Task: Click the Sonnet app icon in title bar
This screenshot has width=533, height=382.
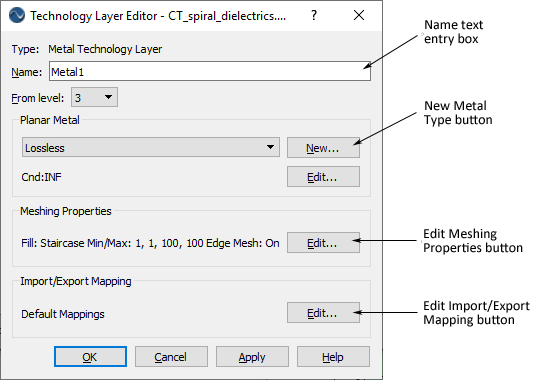Action: point(17,15)
